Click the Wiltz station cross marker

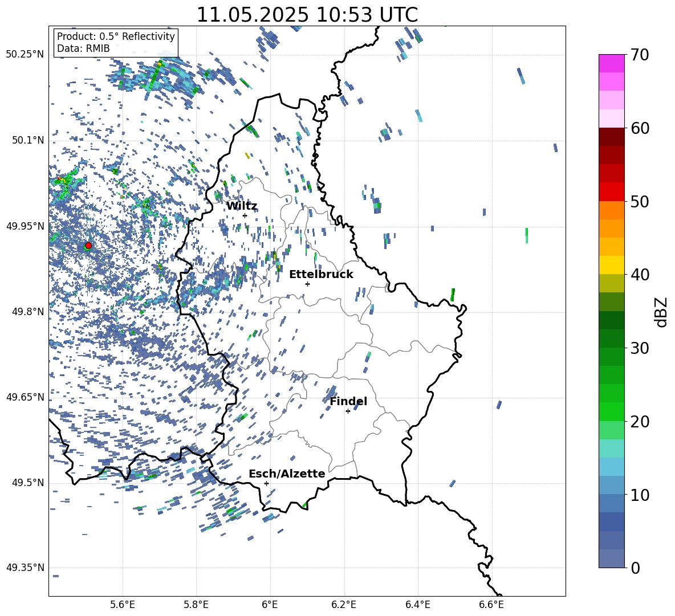tap(245, 215)
